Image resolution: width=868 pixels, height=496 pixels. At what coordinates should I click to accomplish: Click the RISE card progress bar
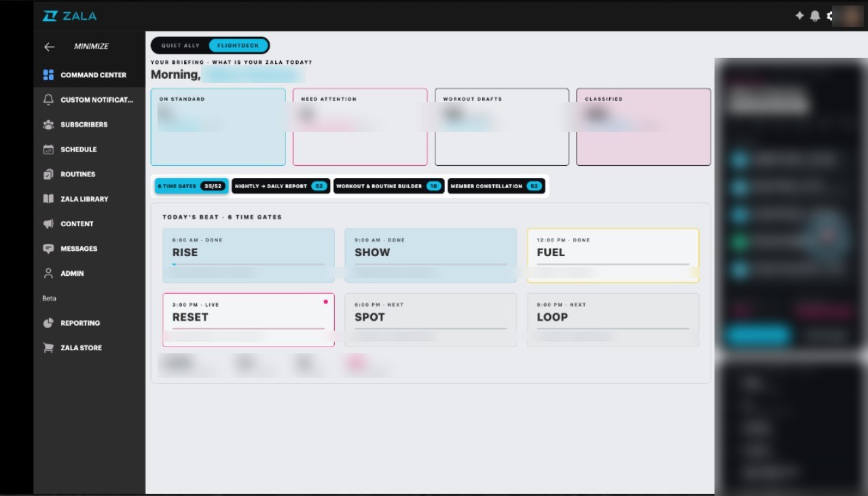click(x=249, y=264)
